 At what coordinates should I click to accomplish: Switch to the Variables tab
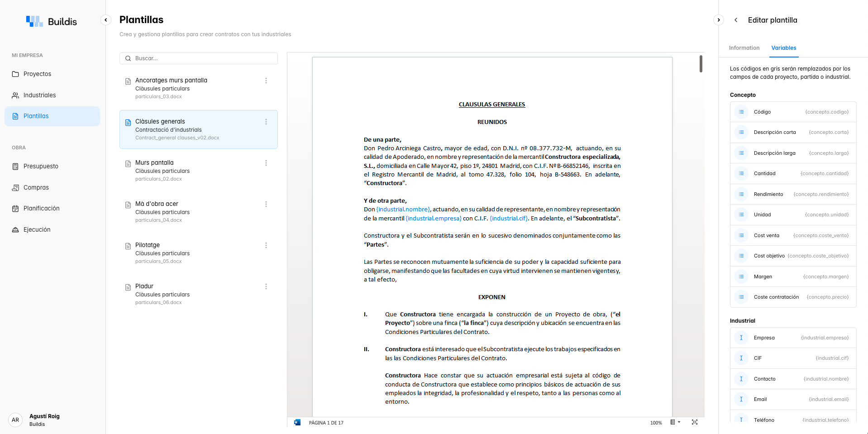(784, 48)
